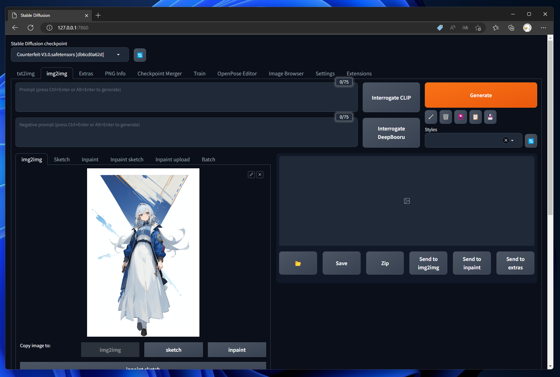
Task: Click the pencil read-prompt-parameters icon under Generate
Action: pyautogui.click(x=431, y=117)
